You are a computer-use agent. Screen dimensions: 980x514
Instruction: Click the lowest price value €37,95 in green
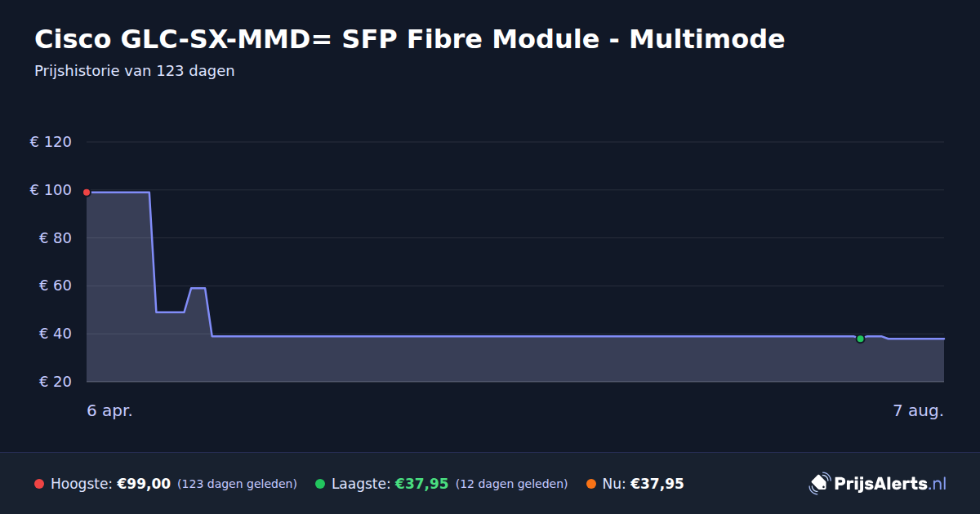(422, 484)
